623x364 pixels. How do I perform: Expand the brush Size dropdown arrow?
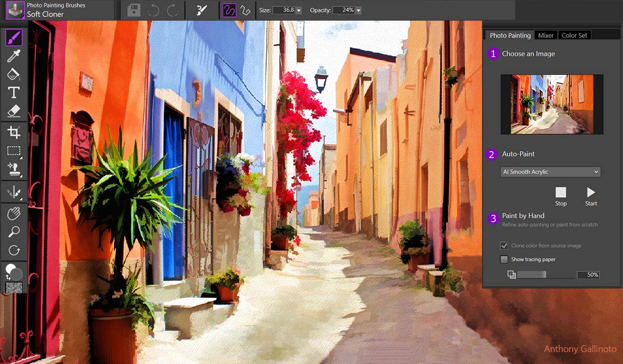[299, 10]
